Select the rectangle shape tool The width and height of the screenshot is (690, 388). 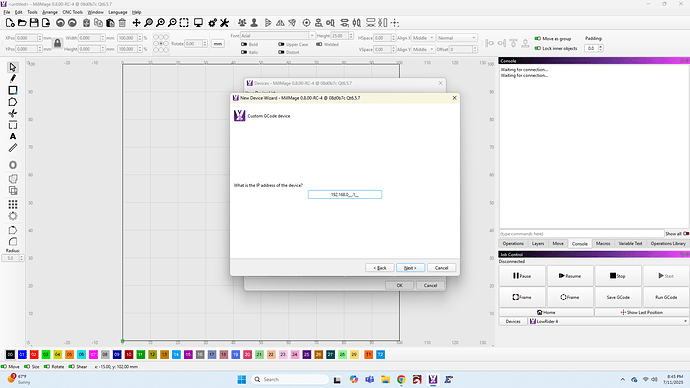point(13,90)
